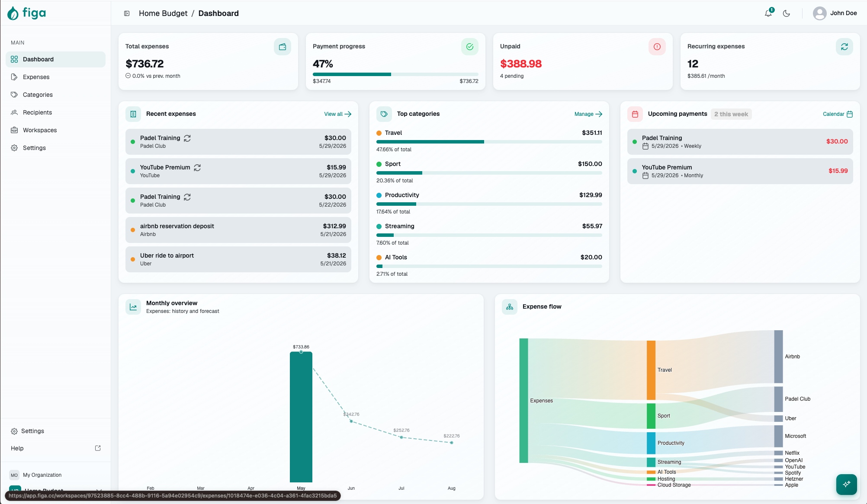Click the May bar in Monthly overview

coord(301,417)
